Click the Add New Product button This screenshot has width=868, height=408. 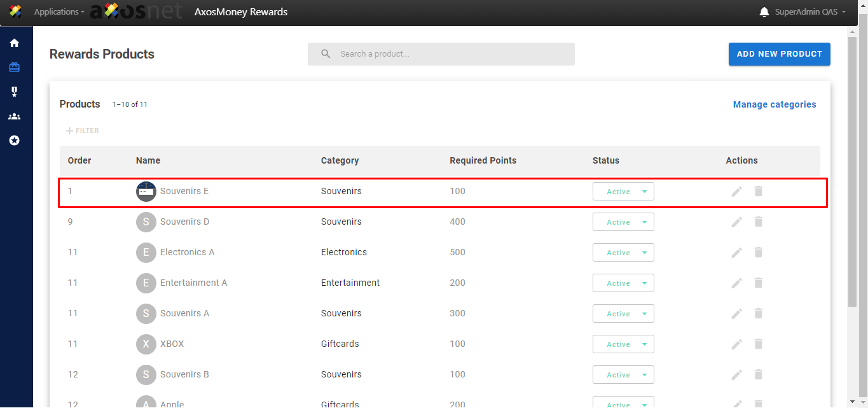(x=779, y=54)
